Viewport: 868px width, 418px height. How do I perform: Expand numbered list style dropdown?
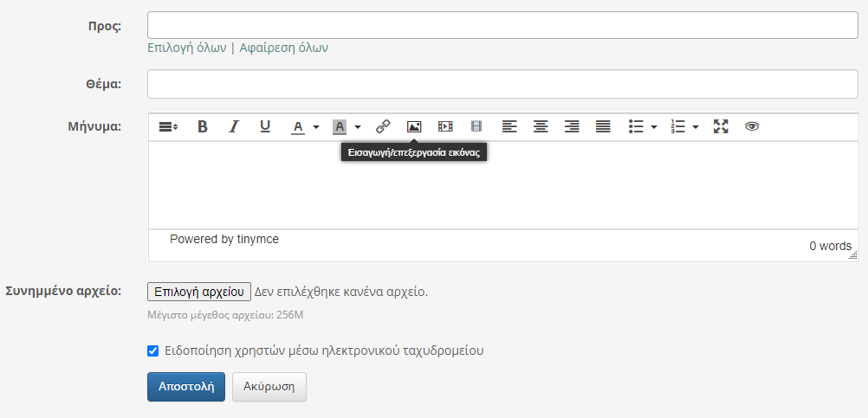point(696,126)
